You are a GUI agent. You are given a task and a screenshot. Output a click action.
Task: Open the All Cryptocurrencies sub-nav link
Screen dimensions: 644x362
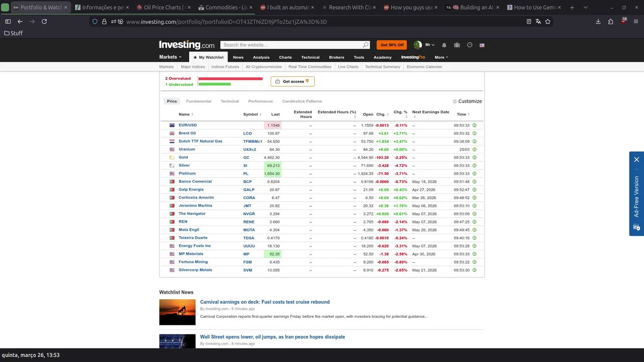pyautogui.click(x=264, y=67)
